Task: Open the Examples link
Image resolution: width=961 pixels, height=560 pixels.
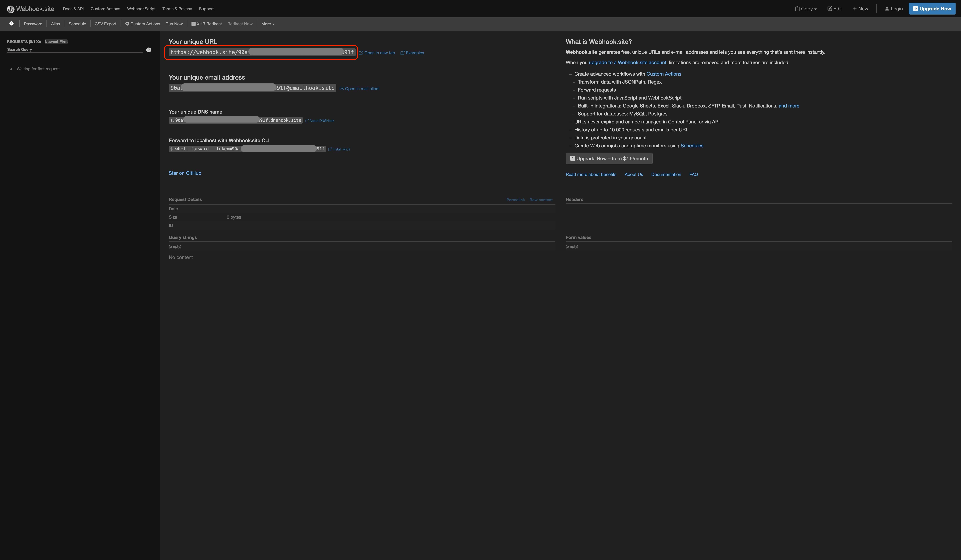Action: 412,53
